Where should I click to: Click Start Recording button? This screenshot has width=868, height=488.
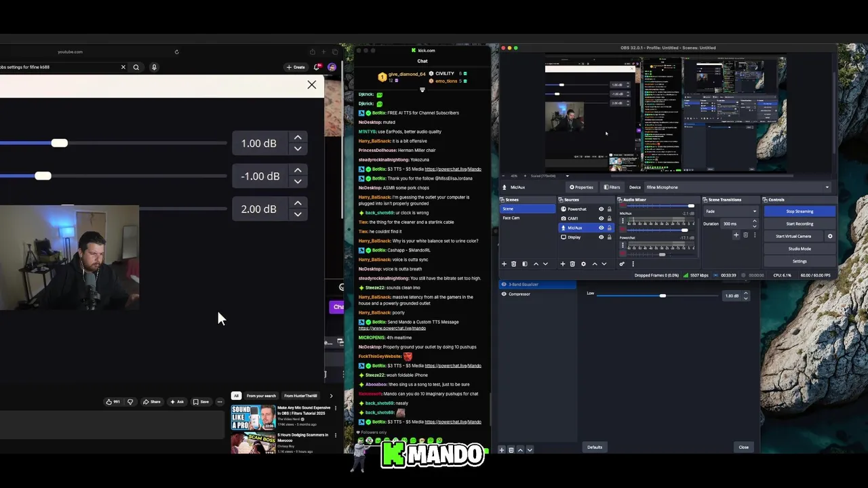pos(800,224)
